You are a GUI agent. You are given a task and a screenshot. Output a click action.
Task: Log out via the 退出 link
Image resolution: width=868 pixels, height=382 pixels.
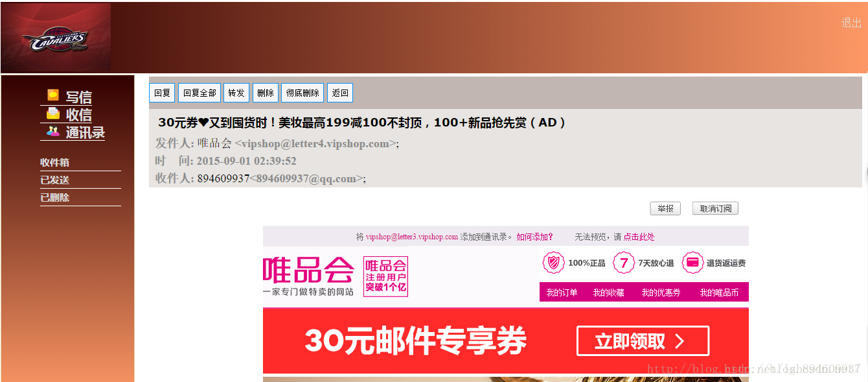pos(851,23)
